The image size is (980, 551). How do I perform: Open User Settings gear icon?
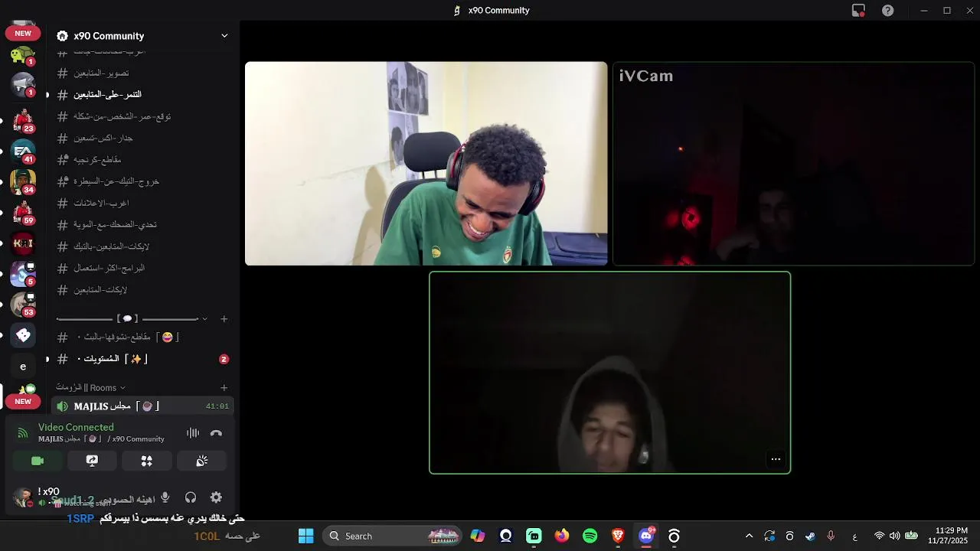point(216,497)
